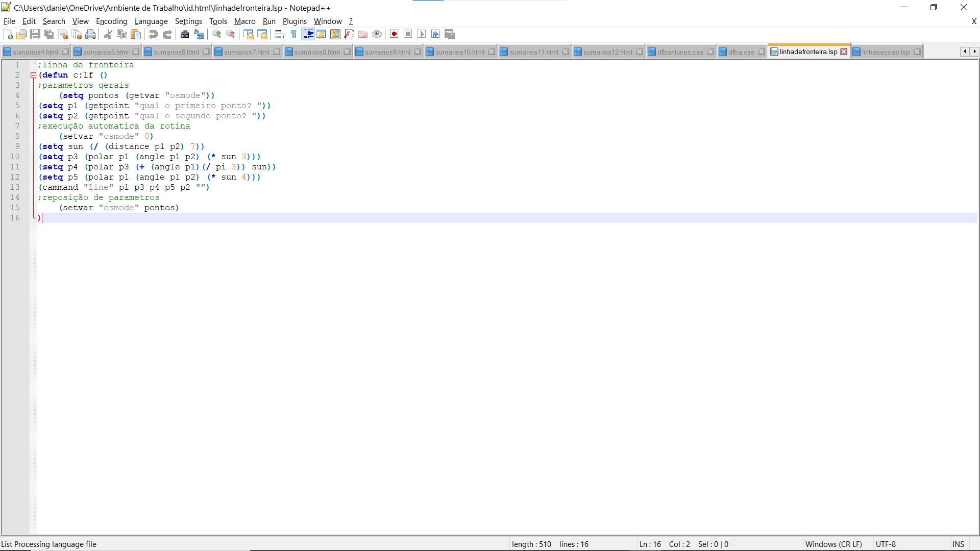Click the Zoom Out magnifier icon
980x551 pixels.
[231, 34]
